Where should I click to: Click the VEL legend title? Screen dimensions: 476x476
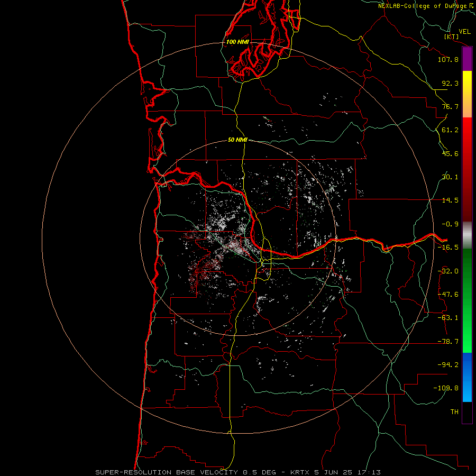point(464,32)
